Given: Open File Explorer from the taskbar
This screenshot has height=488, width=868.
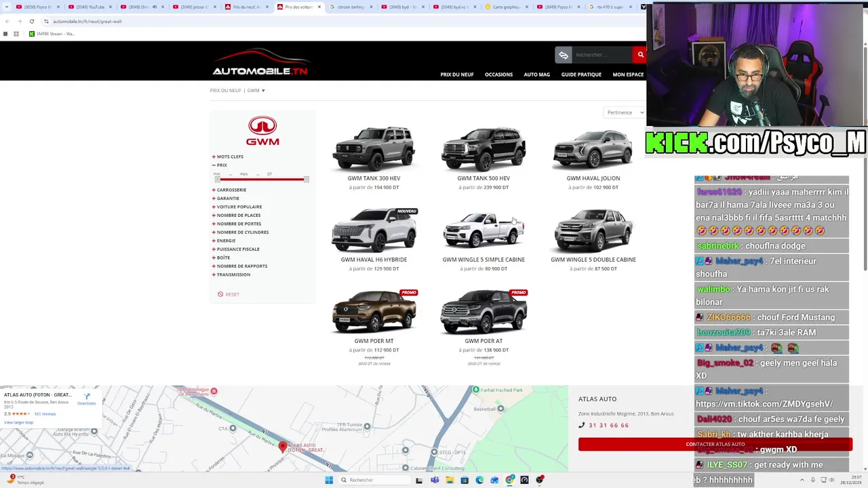Looking at the screenshot, I should (x=450, y=480).
